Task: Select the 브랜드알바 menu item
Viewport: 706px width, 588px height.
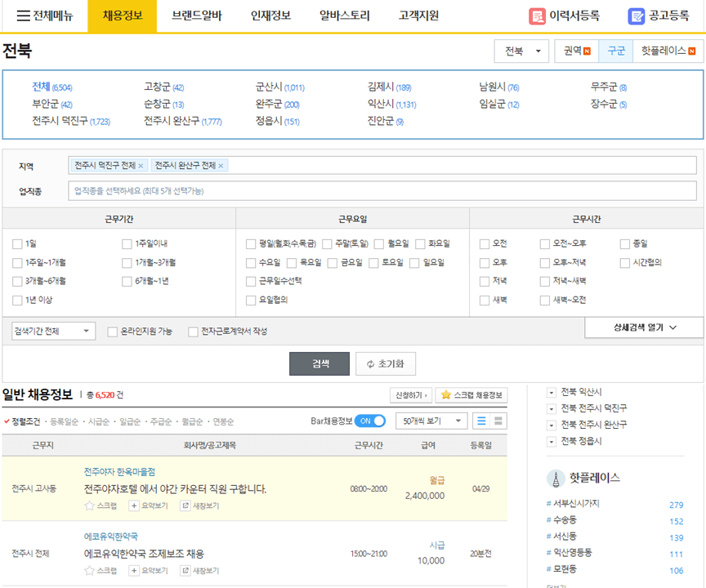Action: [x=196, y=16]
